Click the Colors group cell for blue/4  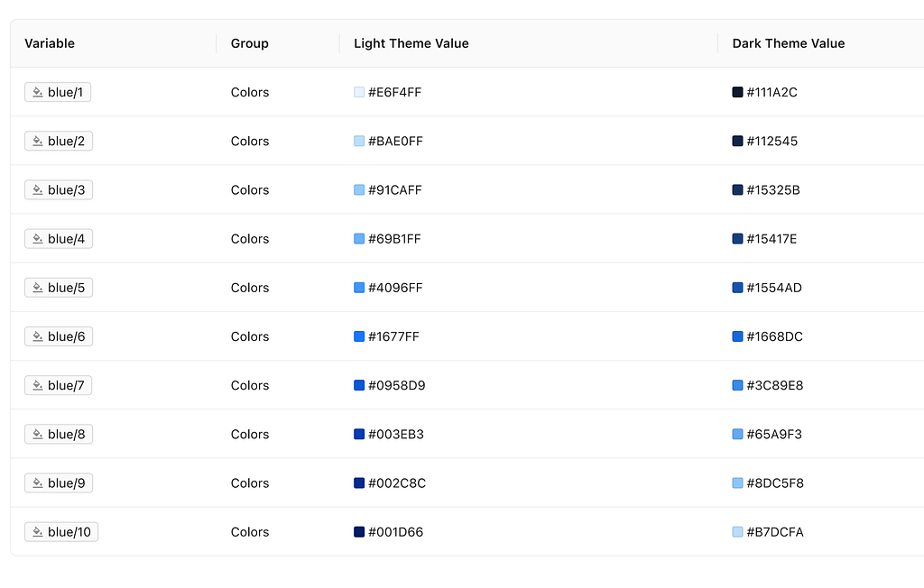pyautogui.click(x=250, y=239)
